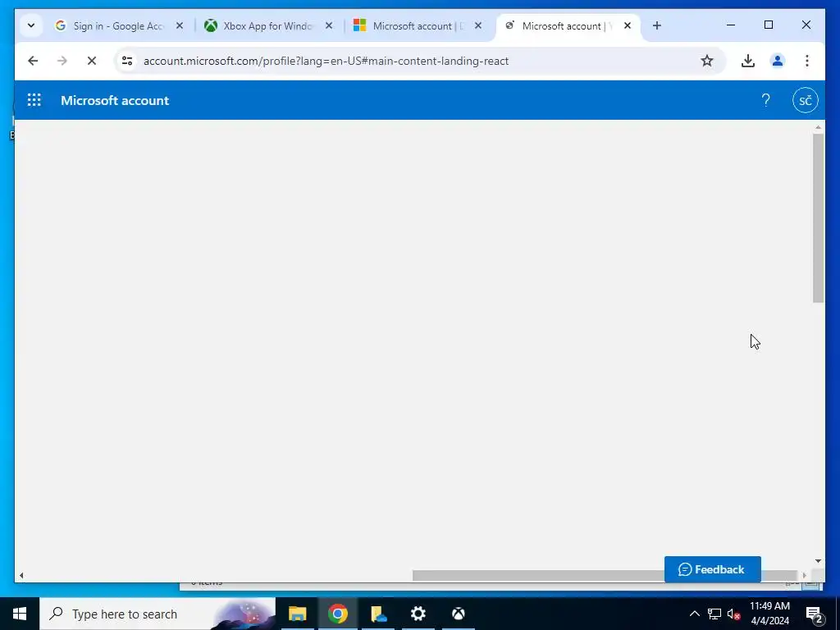Maximize the Chrome window

pyautogui.click(x=768, y=25)
